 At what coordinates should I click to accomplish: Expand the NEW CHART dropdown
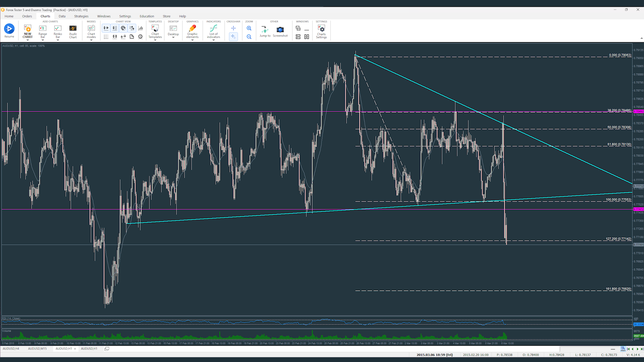point(28,40)
